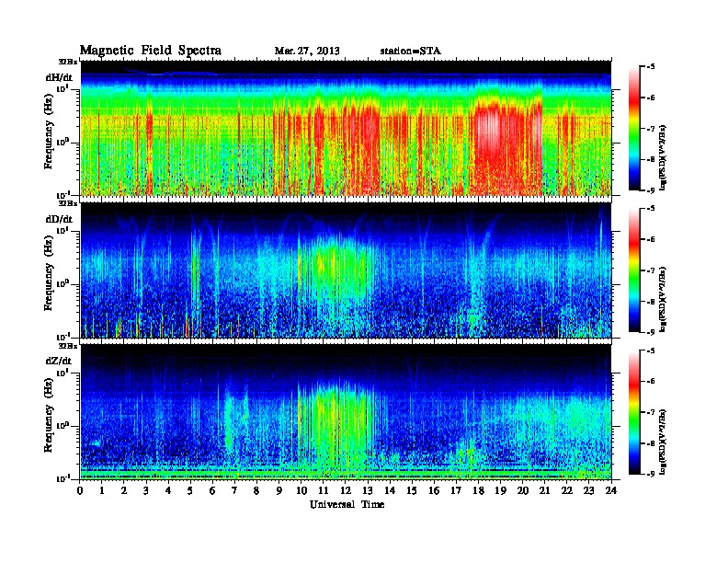Click hour "24" on the time axis
This screenshot has height=563, width=728.
pyautogui.click(x=611, y=490)
